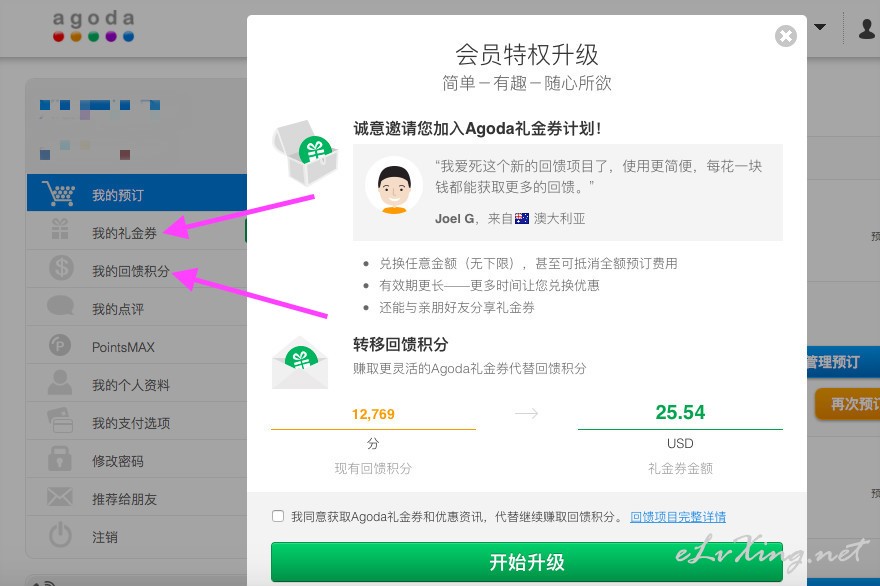Open the user profile icon at top right
Viewport: 880px width, 586px height.
click(x=867, y=29)
